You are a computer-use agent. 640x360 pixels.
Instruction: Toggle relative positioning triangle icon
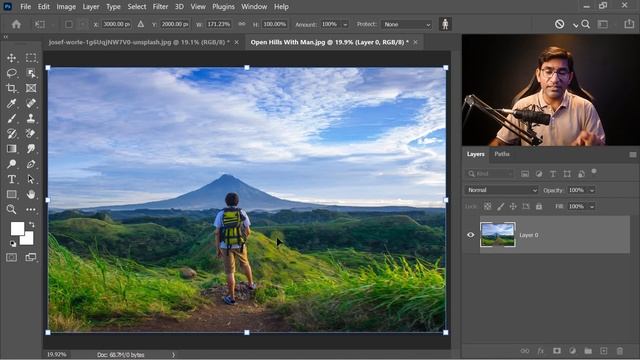tap(141, 24)
